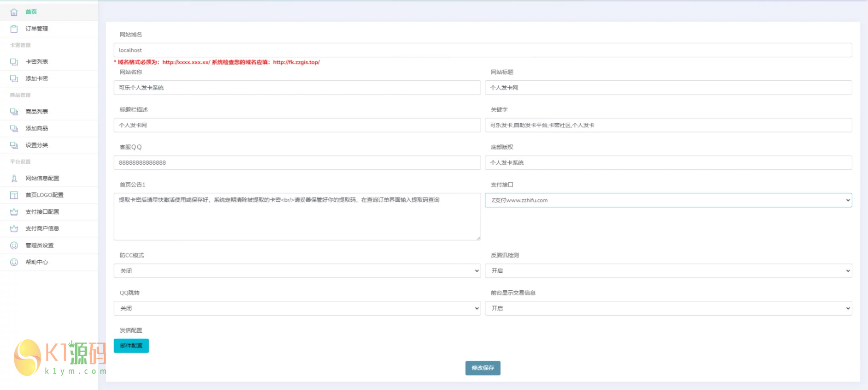The height and width of the screenshot is (390, 868).
Task: Click inside the 首页公告1 text area
Action: pyautogui.click(x=297, y=217)
